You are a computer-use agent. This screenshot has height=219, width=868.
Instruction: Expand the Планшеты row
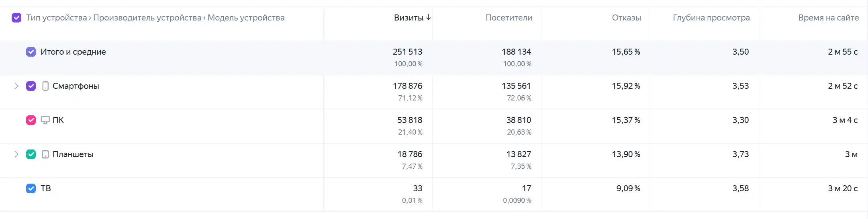point(16,154)
